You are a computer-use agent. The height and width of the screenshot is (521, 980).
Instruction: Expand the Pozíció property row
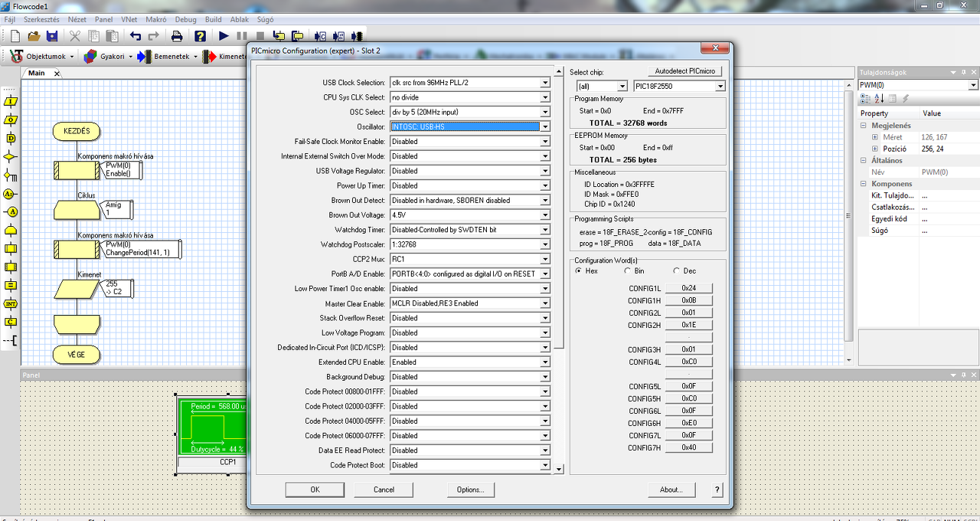[x=875, y=149]
